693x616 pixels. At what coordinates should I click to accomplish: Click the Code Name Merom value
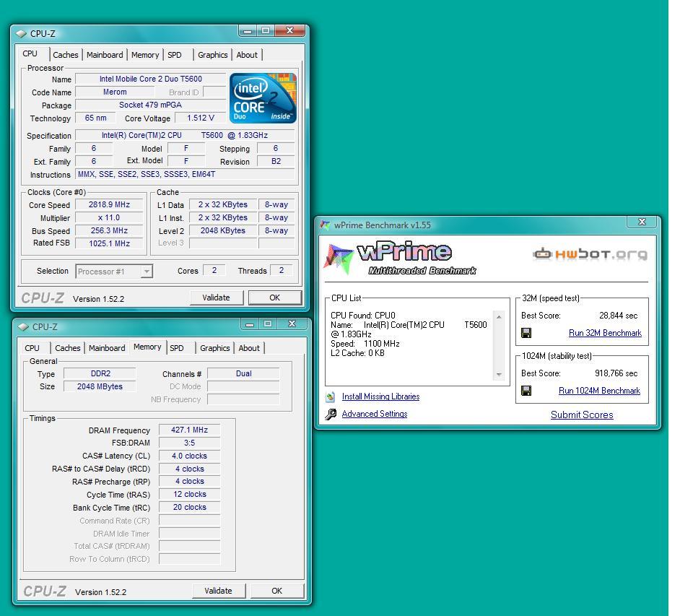coord(115,92)
